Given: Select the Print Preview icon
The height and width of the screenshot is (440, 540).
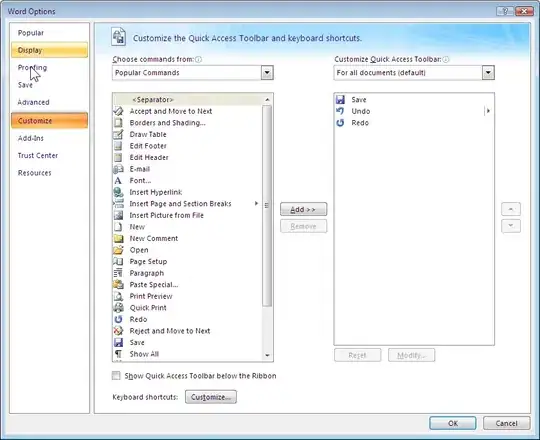Looking at the screenshot, I should pyautogui.click(x=118, y=296).
